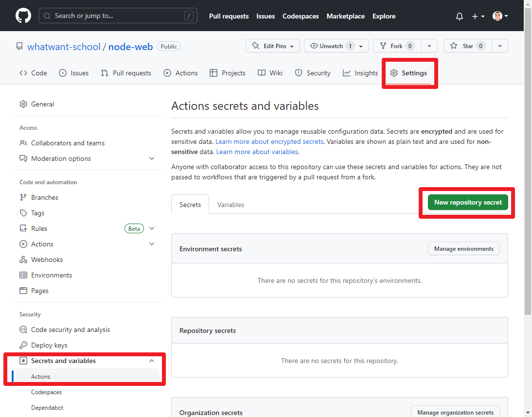The width and height of the screenshot is (532, 417).
Task: Expand the sidebar Actions section chevron
Action: [x=152, y=244]
